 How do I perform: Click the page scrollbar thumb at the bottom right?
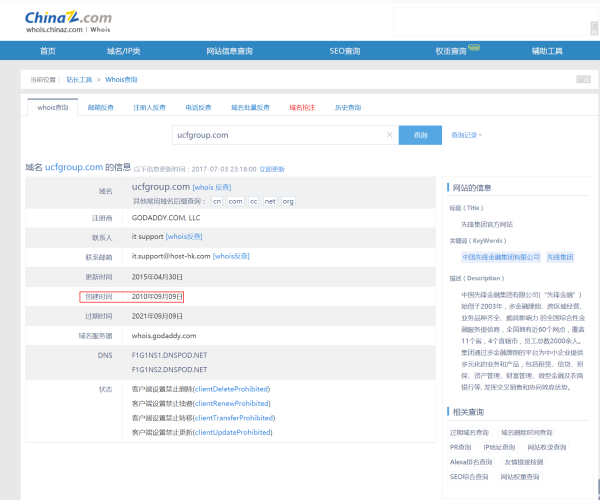tap(598, 487)
